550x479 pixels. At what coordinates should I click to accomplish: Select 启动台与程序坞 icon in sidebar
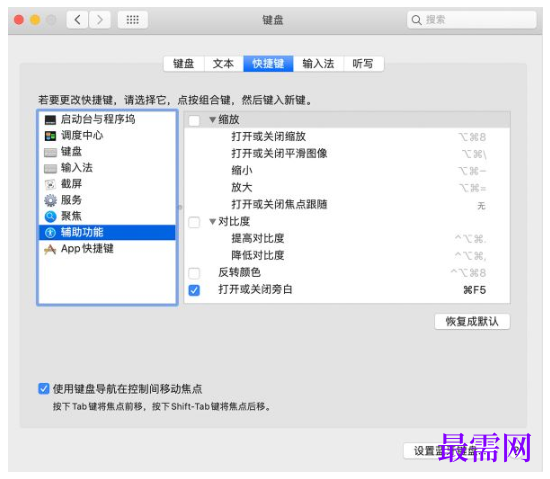pyautogui.click(x=50, y=120)
